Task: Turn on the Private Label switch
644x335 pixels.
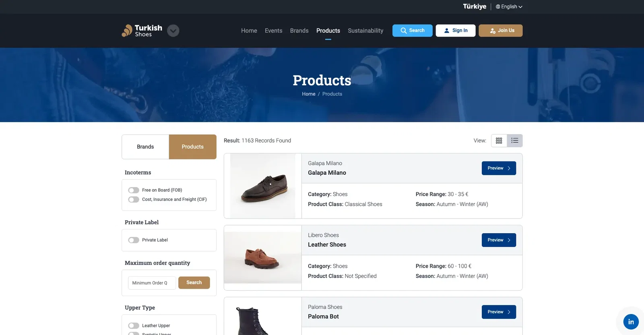Action: 134,240
